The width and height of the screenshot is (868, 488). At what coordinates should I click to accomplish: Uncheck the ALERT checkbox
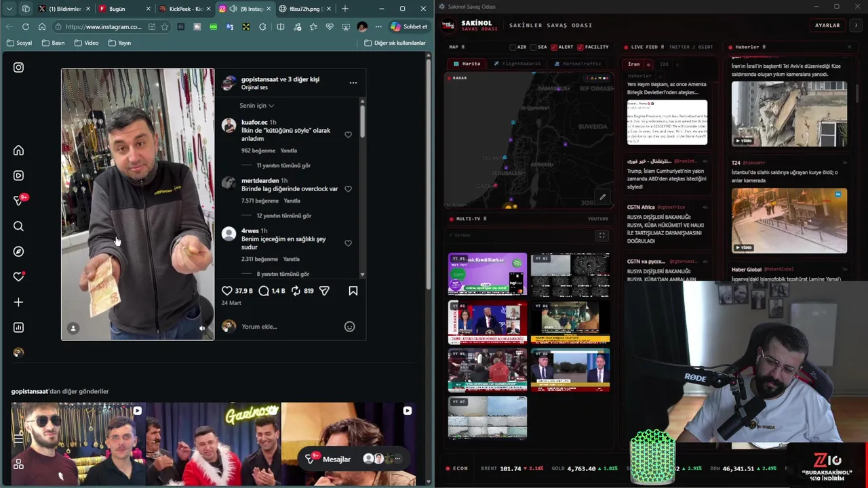coord(554,47)
